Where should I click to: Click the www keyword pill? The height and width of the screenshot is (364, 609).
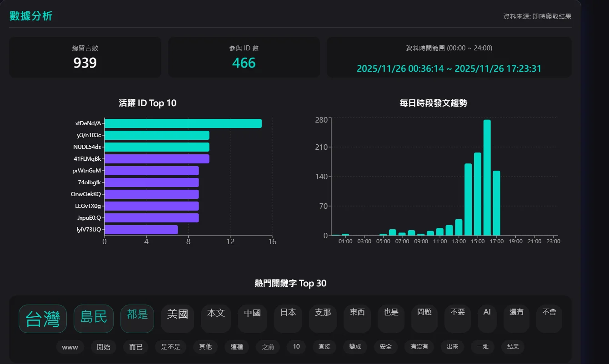[70, 347]
